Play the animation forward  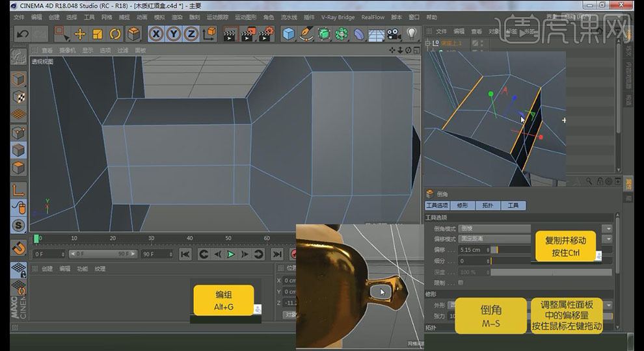231,254
